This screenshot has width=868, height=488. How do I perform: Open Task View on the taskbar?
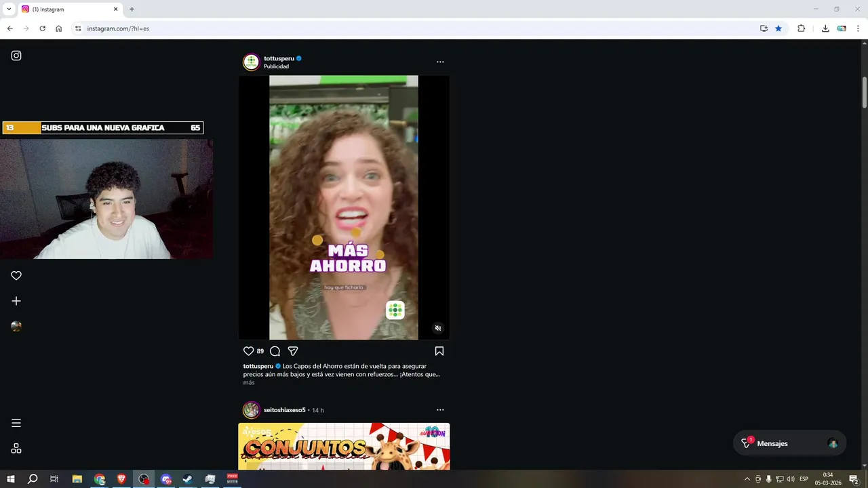point(54,479)
